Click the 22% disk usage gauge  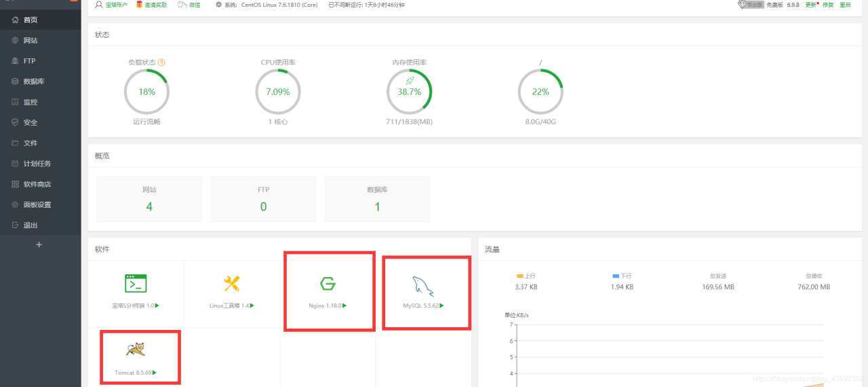pyautogui.click(x=540, y=92)
